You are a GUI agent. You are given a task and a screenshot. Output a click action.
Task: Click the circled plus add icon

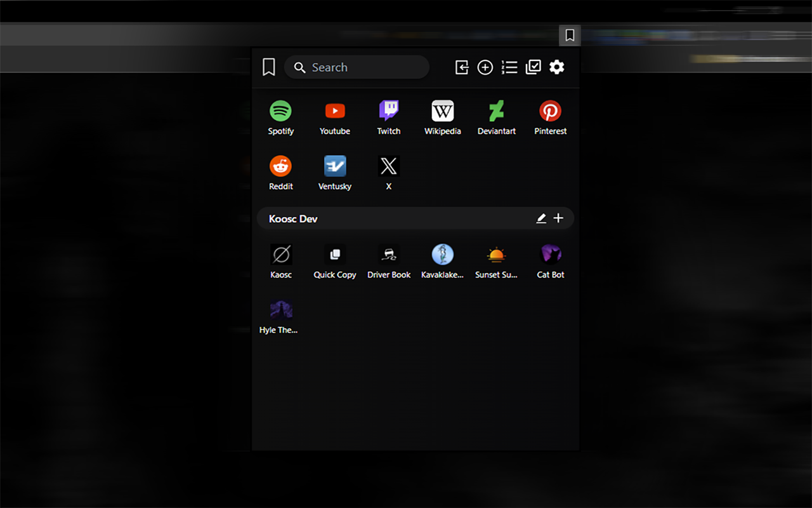[x=485, y=67]
